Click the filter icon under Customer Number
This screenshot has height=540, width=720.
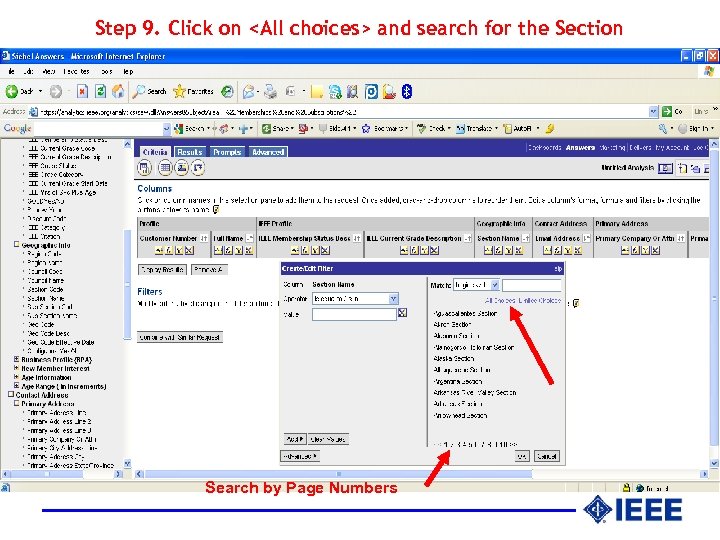179,250
